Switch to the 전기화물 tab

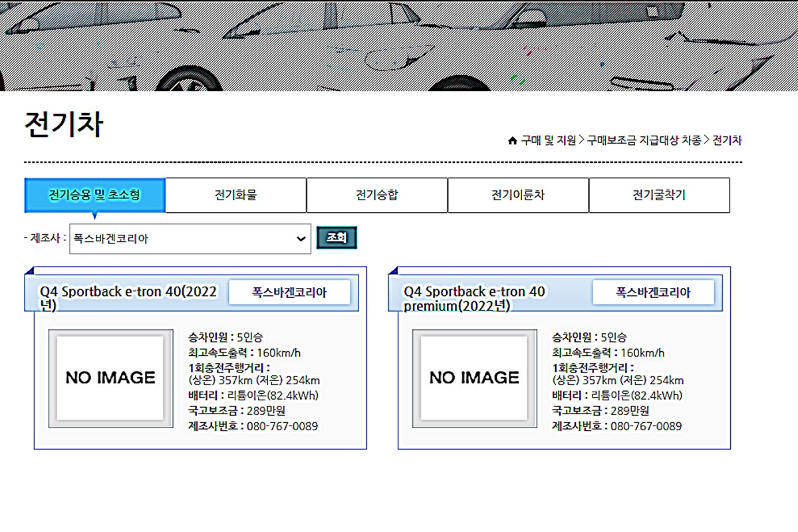pyautogui.click(x=235, y=196)
